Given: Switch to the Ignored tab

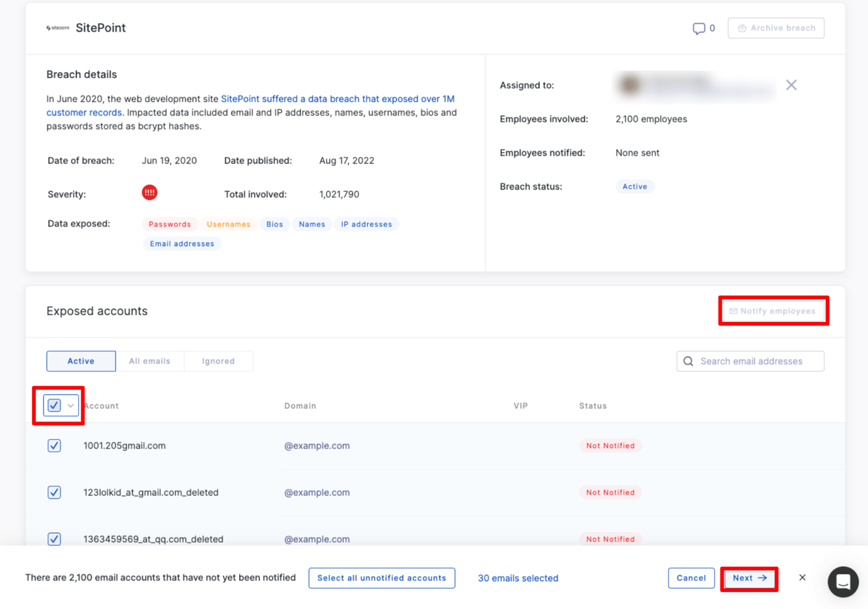Looking at the screenshot, I should [x=218, y=361].
